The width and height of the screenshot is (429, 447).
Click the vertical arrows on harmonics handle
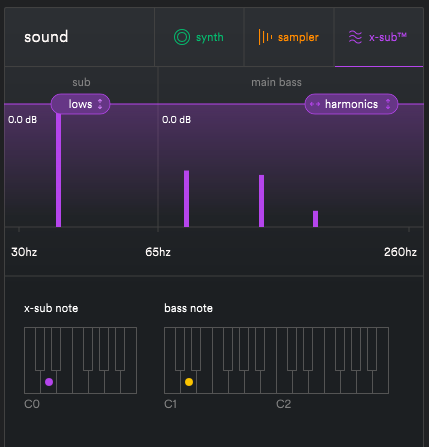[388, 104]
